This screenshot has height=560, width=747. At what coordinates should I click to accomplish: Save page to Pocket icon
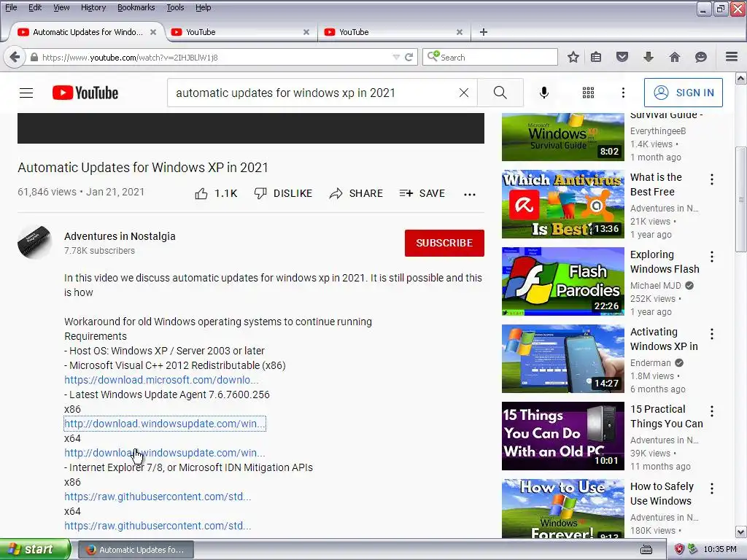[x=622, y=57]
